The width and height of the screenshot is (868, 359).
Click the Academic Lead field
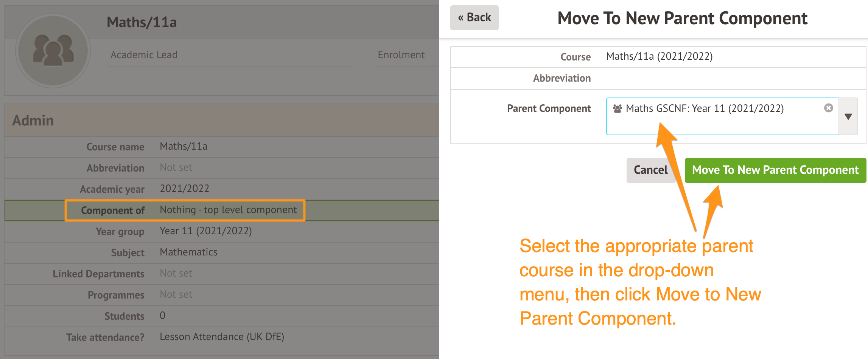144,55
